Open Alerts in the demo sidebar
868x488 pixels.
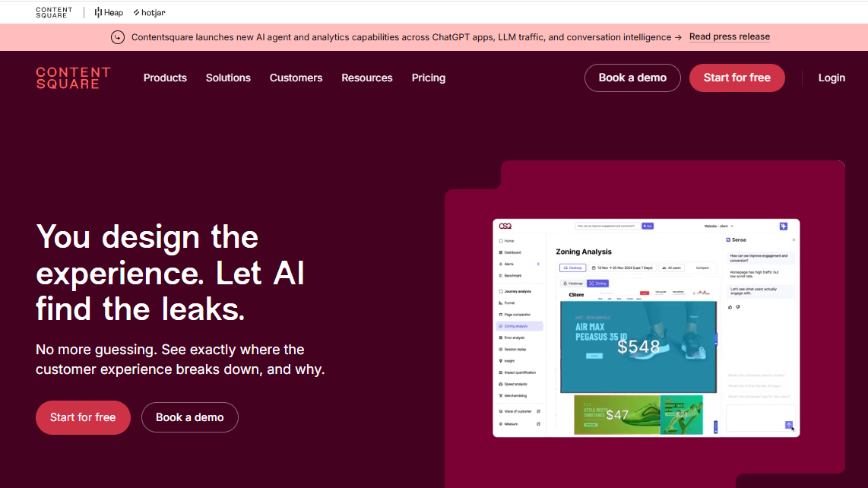(507, 265)
